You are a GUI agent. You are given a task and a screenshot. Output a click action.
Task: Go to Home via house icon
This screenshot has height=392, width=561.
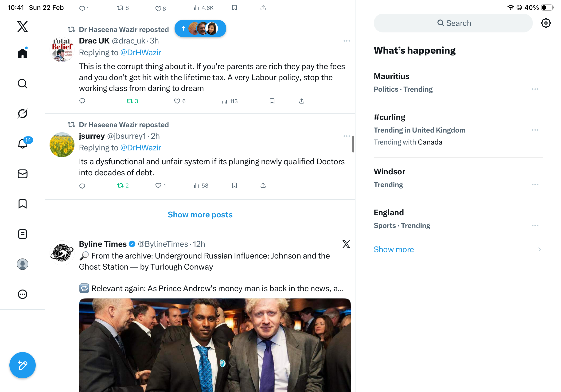click(x=23, y=53)
